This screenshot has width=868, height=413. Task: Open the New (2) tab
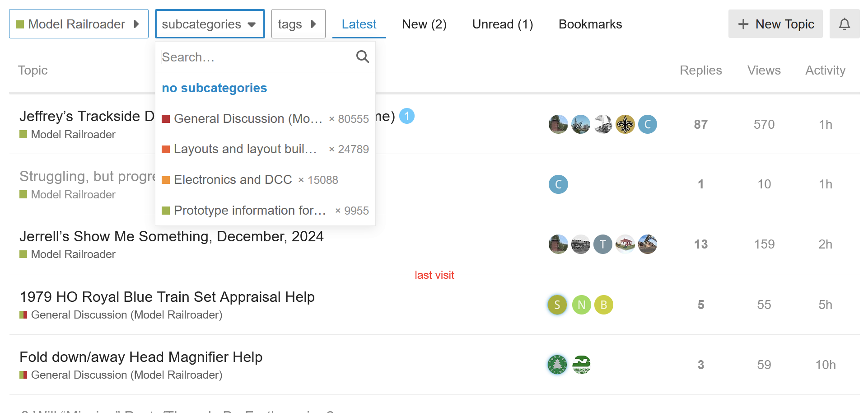tap(424, 24)
